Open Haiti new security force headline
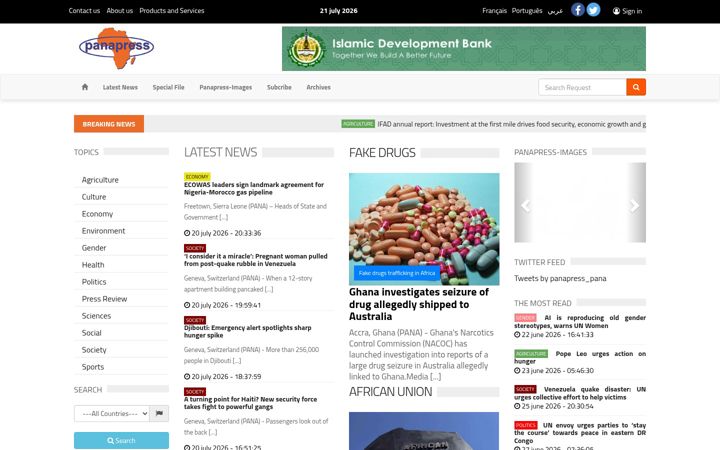Image resolution: width=720 pixels, height=450 pixels. (x=251, y=403)
